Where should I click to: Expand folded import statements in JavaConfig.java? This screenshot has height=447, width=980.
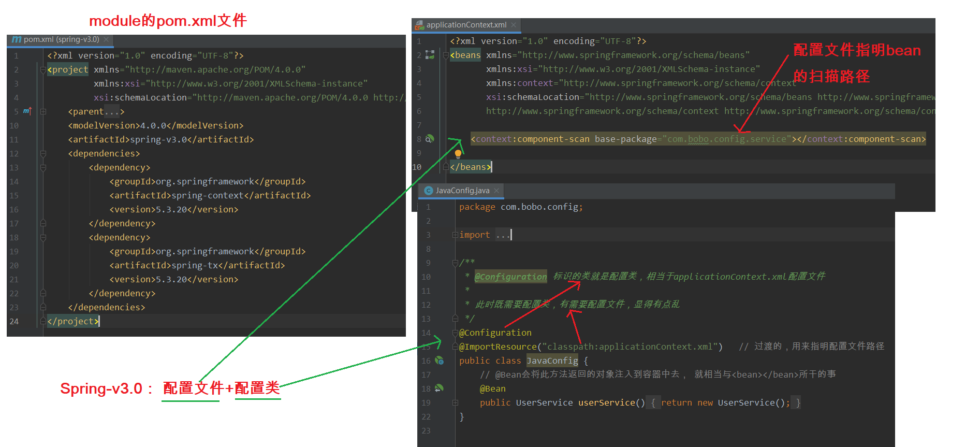click(455, 235)
